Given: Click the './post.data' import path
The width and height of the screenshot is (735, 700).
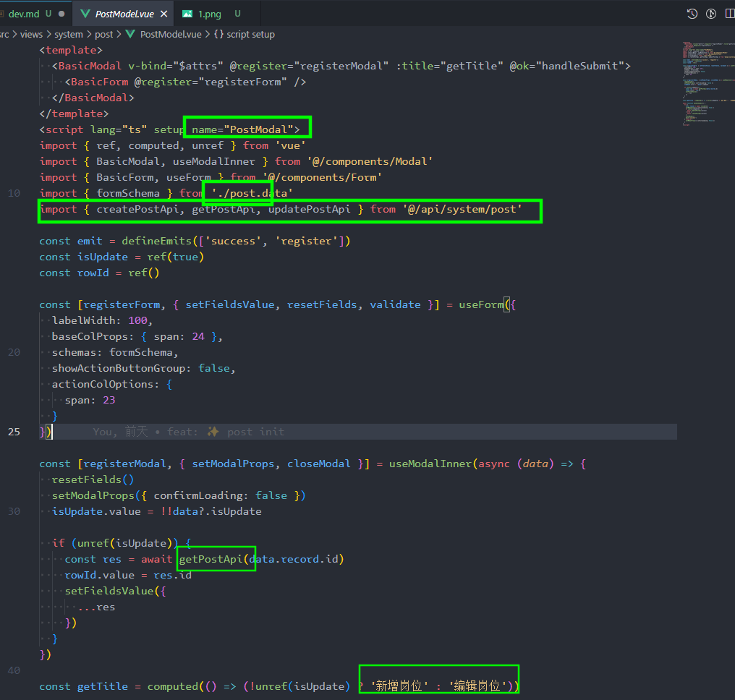Looking at the screenshot, I should point(251,193).
